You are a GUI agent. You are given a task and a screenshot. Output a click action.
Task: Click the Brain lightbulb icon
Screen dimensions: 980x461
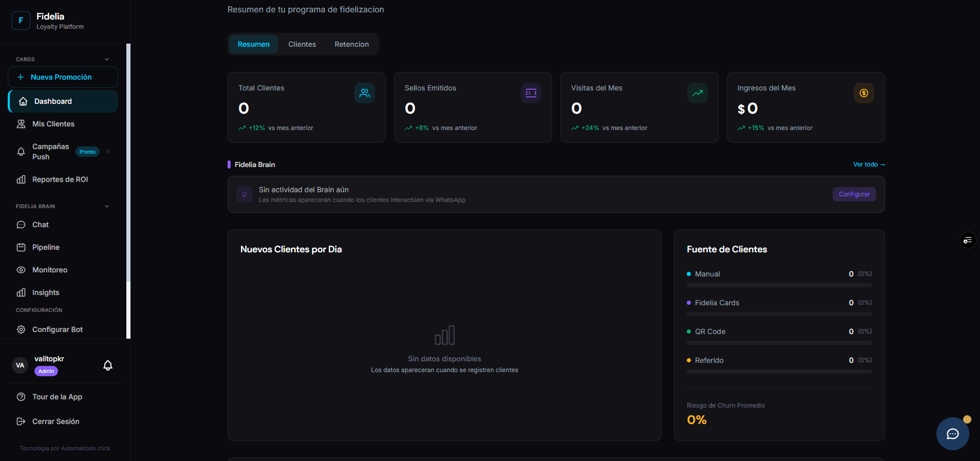point(244,194)
